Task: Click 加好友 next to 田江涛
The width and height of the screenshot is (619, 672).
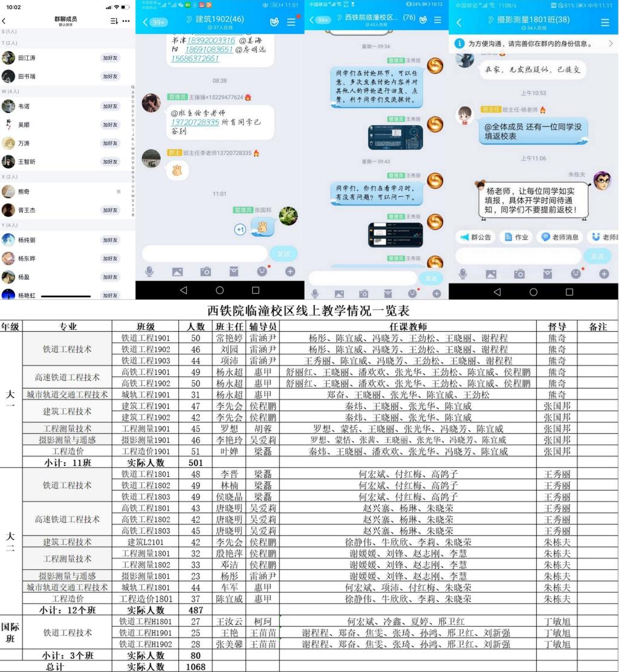Action: click(x=109, y=58)
